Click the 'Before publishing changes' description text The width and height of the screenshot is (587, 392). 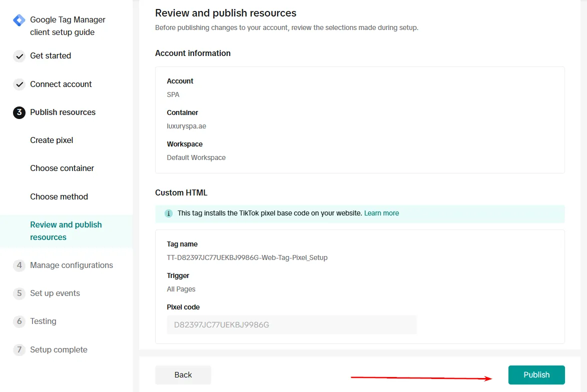(x=287, y=27)
